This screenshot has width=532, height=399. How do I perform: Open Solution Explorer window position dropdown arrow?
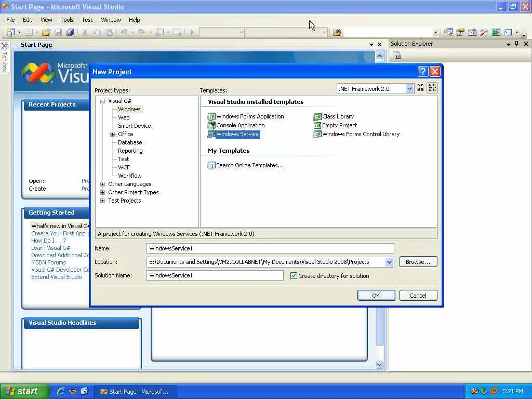click(x=508, y=44)
